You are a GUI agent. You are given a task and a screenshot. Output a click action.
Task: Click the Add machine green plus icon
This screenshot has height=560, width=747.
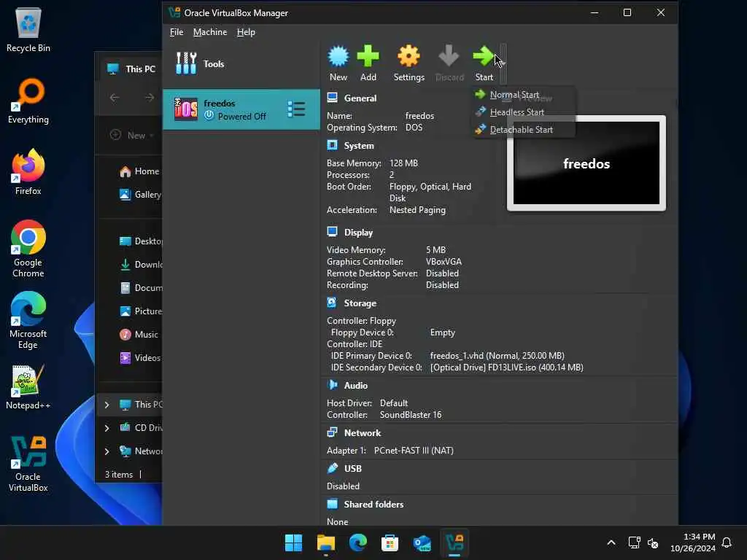[x=368, y=56]
